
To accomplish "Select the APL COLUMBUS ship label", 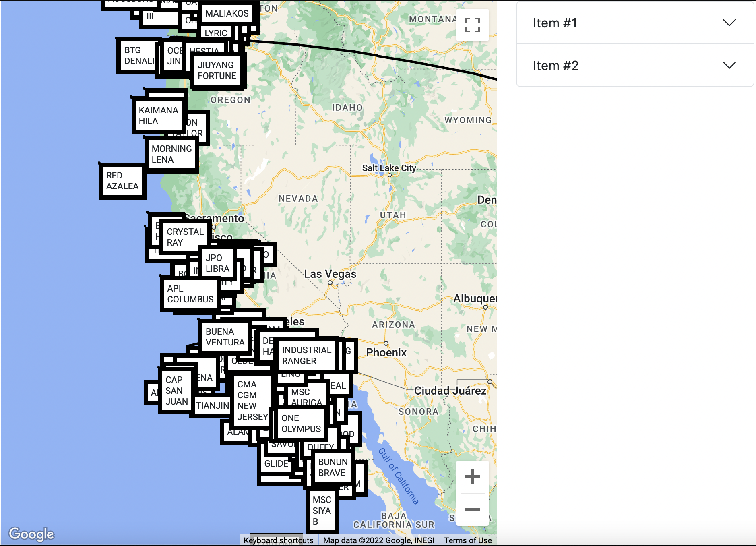I will (190, 294).
